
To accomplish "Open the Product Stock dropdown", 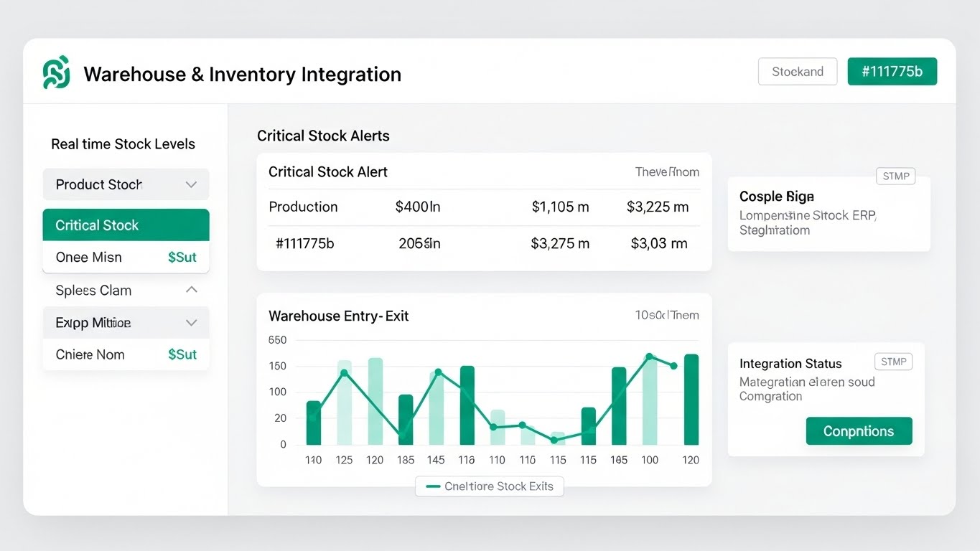I will (x=126, y=184).
